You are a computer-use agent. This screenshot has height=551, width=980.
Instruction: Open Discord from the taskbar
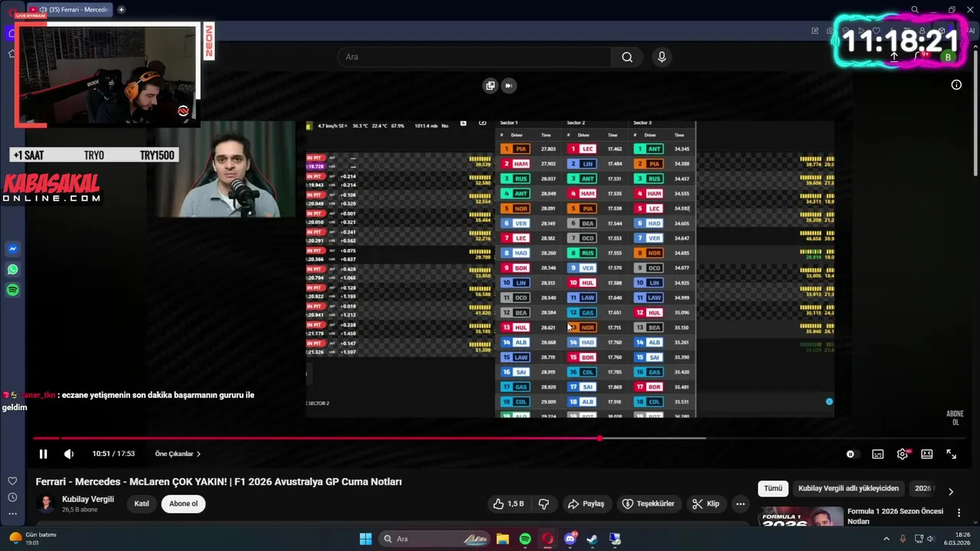click(570, 539)
